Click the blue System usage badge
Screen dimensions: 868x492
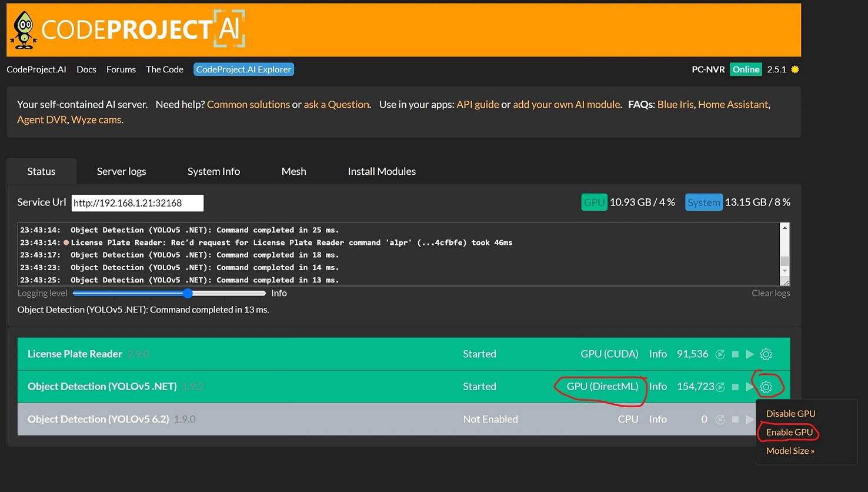coord(703,202)
